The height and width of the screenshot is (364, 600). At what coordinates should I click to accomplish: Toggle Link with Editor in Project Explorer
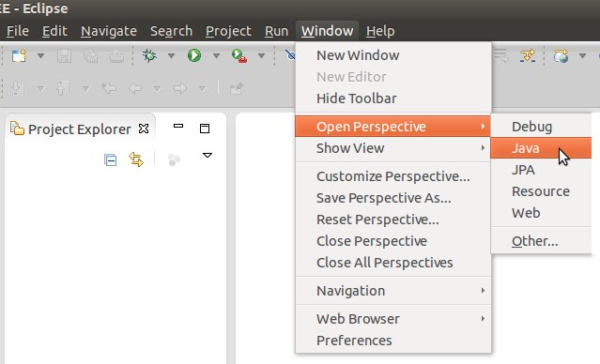[136, 159]
